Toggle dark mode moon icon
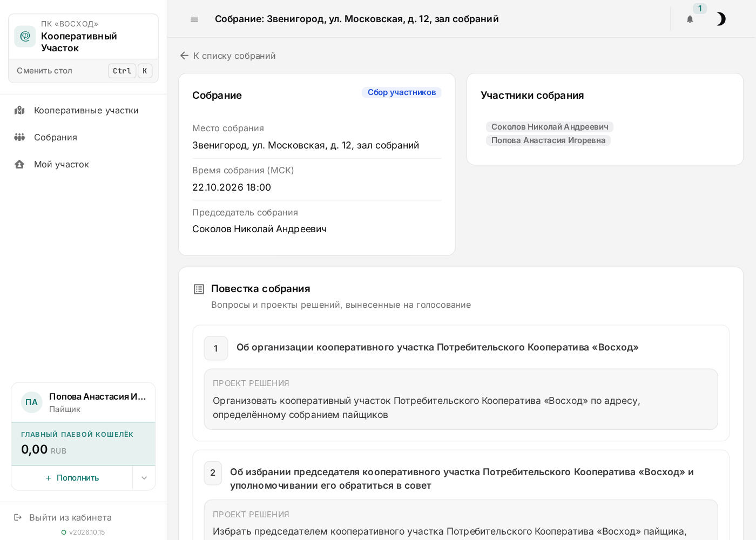756x540 pixels. (721, 19)
